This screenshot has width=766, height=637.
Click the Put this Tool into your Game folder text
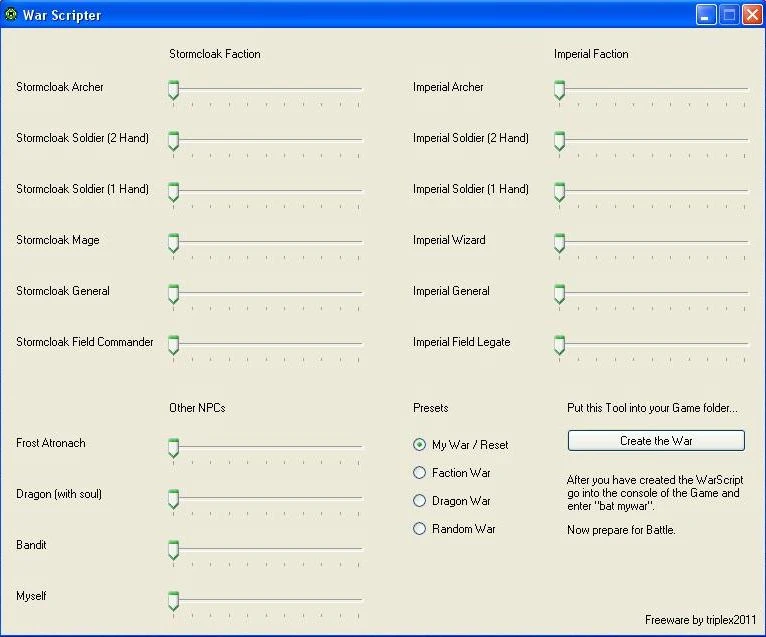click(x=652, y=408)
